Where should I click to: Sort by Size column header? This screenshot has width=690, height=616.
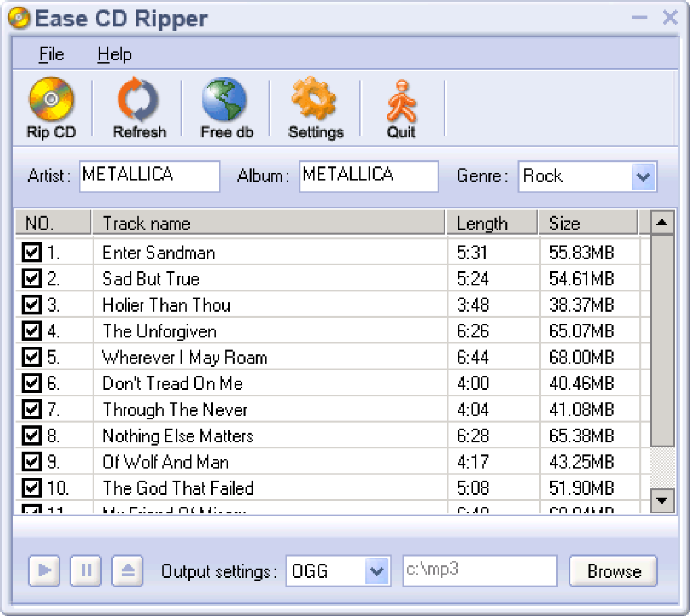(x=589, y=222)
